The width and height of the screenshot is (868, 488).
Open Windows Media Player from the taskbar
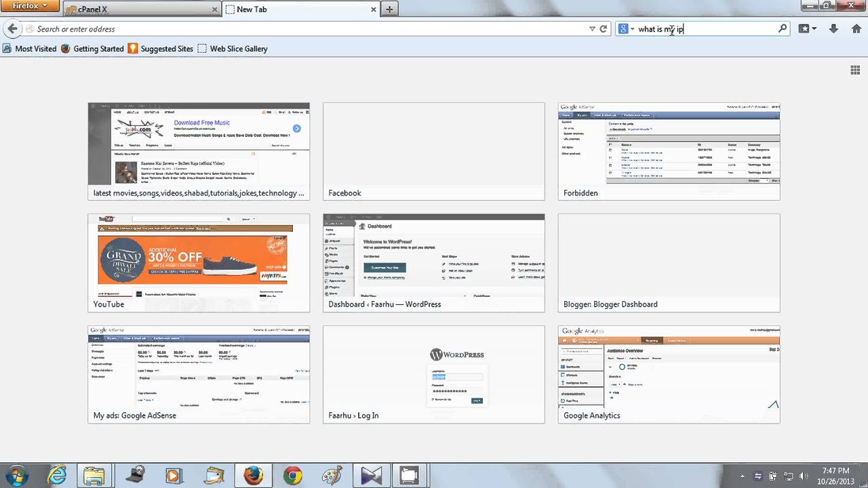click(x=174, y=476)
